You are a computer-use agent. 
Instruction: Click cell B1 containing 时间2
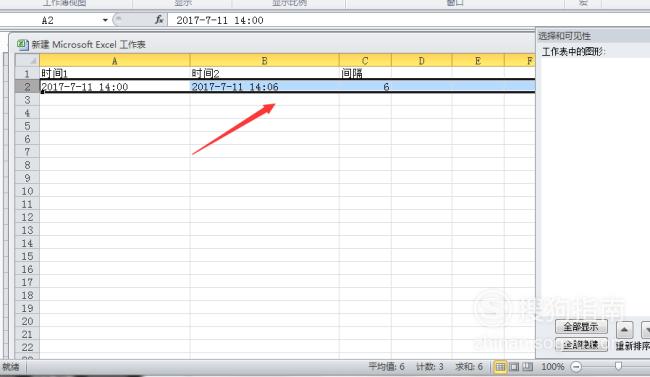coord(264,73)
